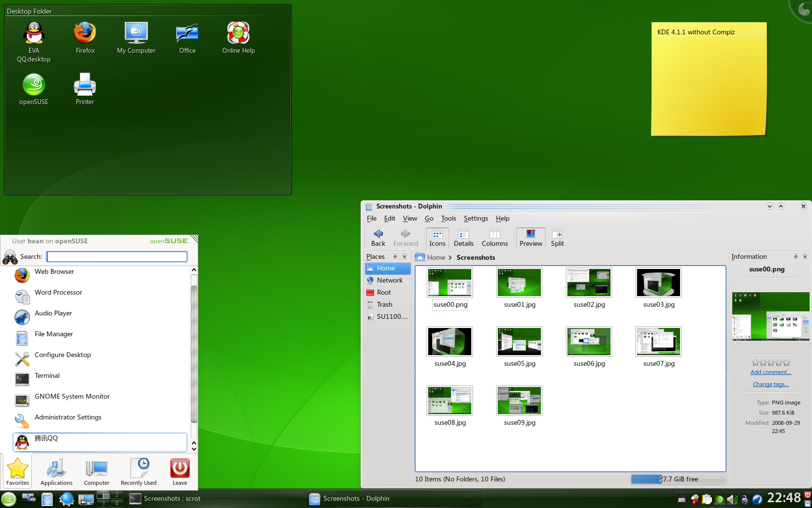The image size is (812, 508).
Task: Open Tools menu in Dolphin
Action: point(449,219)
